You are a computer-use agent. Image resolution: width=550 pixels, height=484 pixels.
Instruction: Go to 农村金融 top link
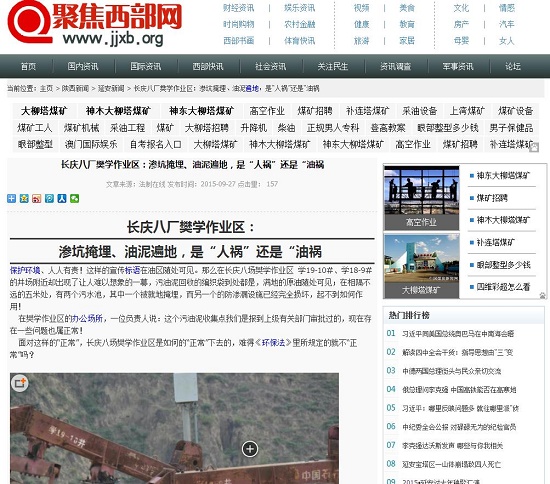pyautogui.click(x=300, y=24)
